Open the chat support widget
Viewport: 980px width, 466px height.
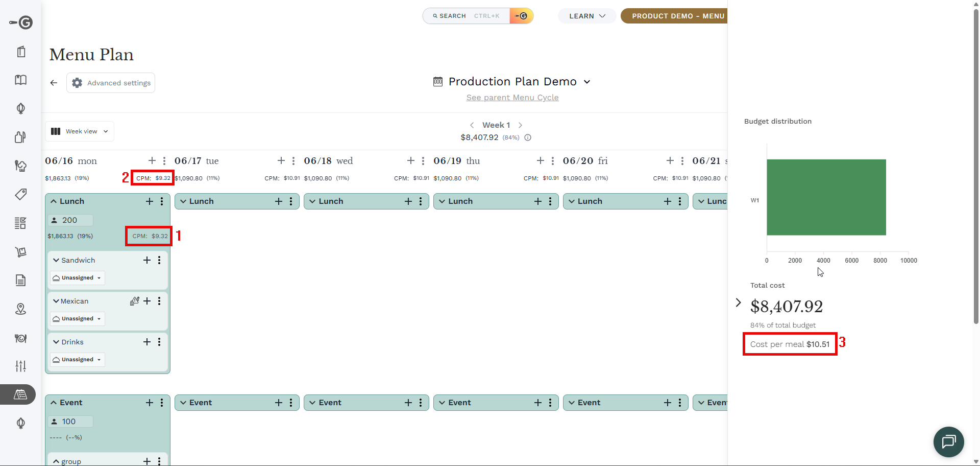click(x=948, y=441)
